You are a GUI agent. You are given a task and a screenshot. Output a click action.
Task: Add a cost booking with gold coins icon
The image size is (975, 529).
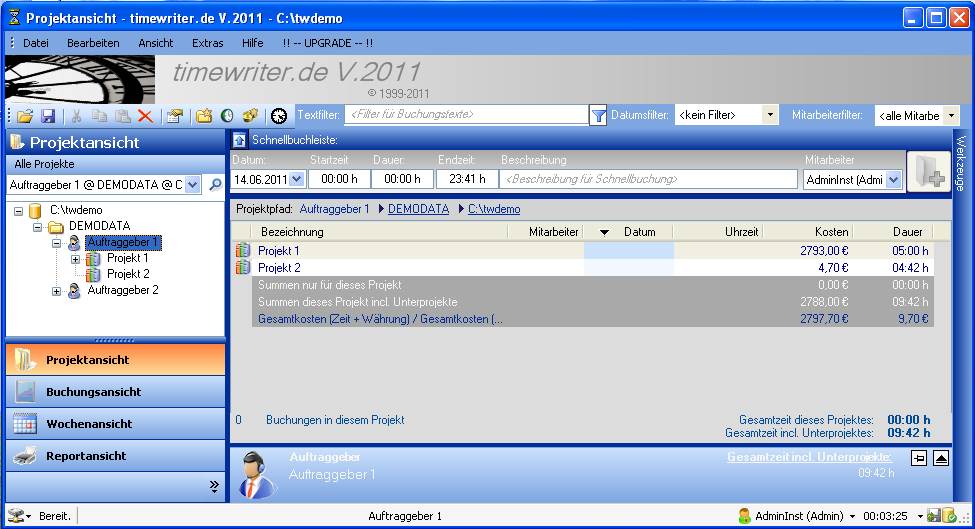pyautogui.click(x=250, y=116)
